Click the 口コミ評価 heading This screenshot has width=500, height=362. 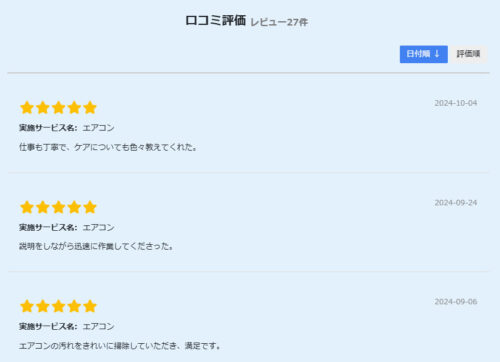(x=216, y=20)
